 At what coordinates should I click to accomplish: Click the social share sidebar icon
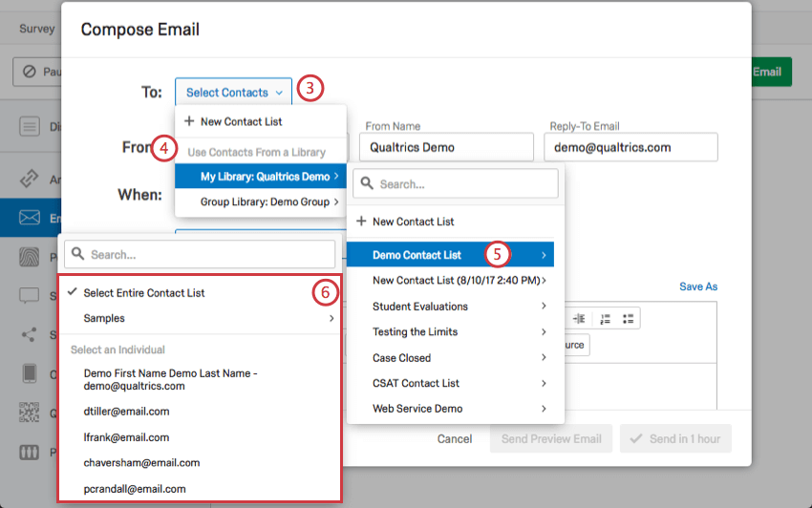coord(30,334)
